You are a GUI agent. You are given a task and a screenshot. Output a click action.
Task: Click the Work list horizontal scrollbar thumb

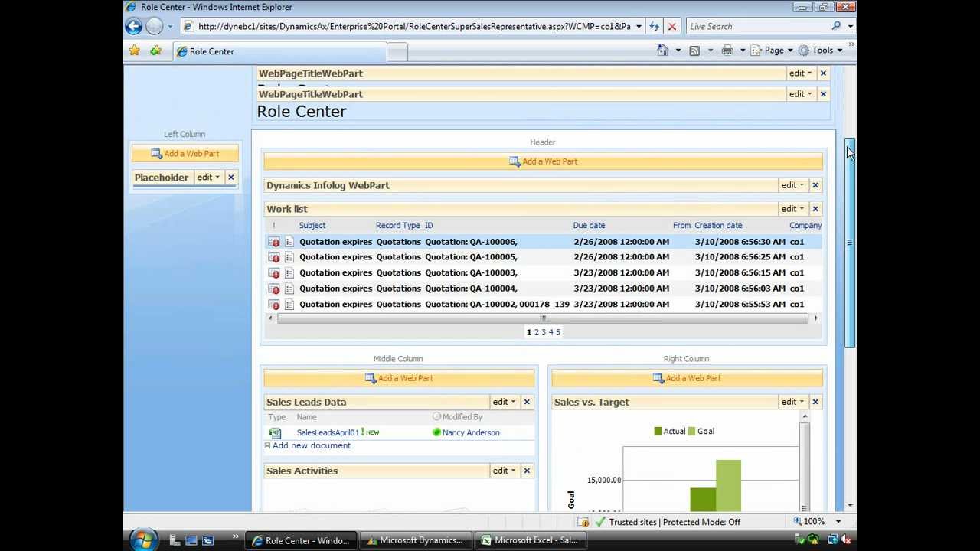tap(543, 318)
